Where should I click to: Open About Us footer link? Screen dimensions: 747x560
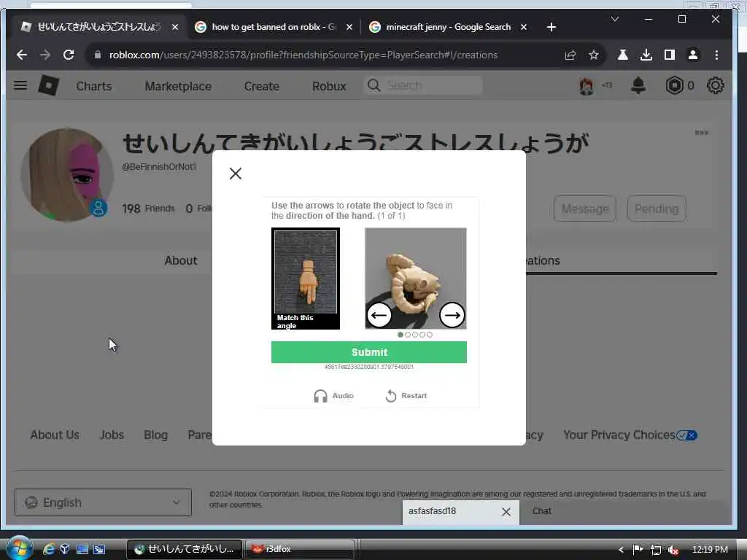tap(55, 435)
